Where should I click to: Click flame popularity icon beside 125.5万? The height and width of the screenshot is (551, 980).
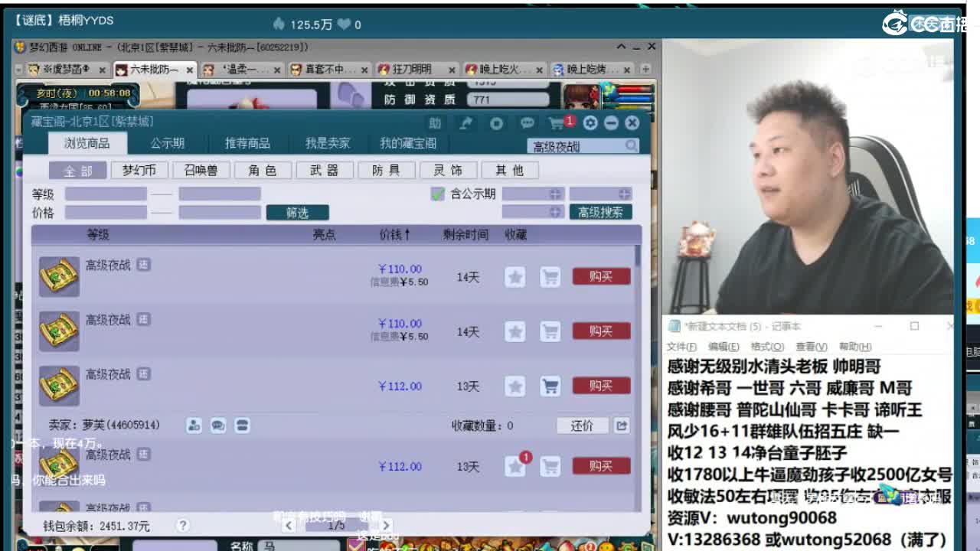pos(279,24)
